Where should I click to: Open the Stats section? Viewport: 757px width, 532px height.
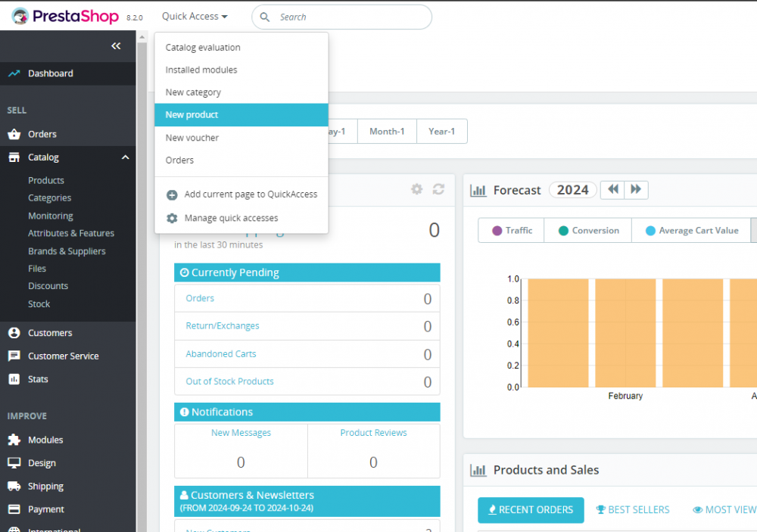[x=38, y=379]
